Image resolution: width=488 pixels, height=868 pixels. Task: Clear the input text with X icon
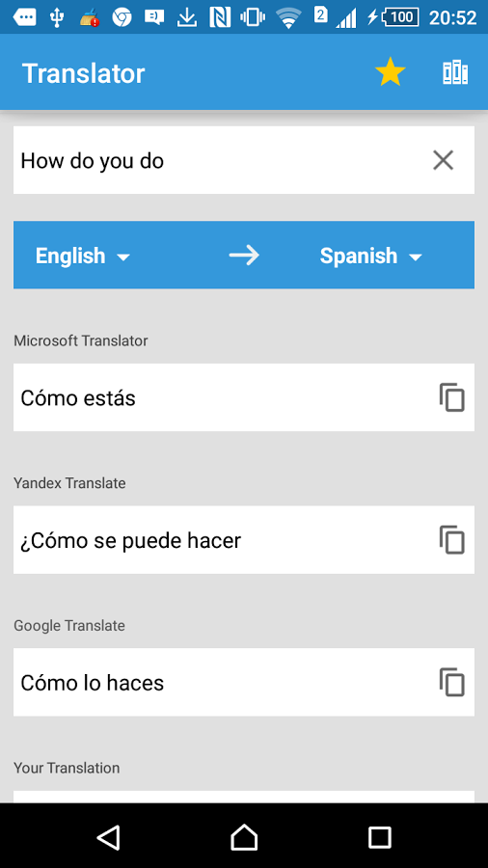tap(444, 160)
